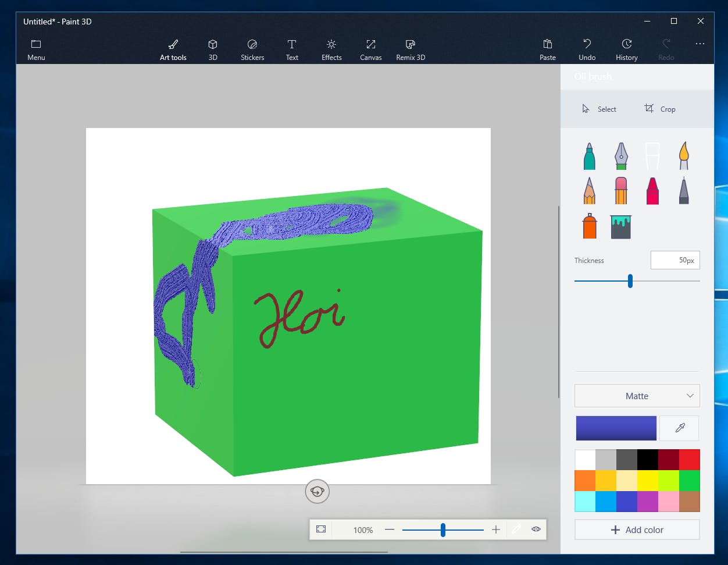Activate the Select tool
The width and height of the screenshot is (728, 565).
tap(599, 109)
